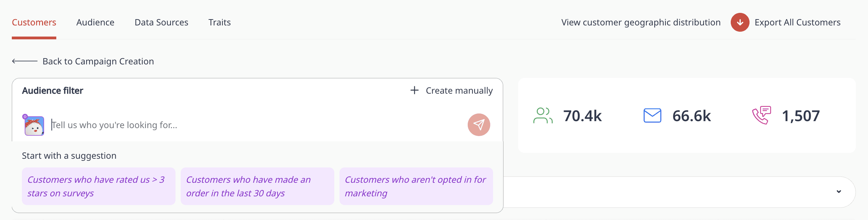This screenshot has width=868, height=220.
Task: Click the red download arrow icon
Action: (x=740, y=22)
